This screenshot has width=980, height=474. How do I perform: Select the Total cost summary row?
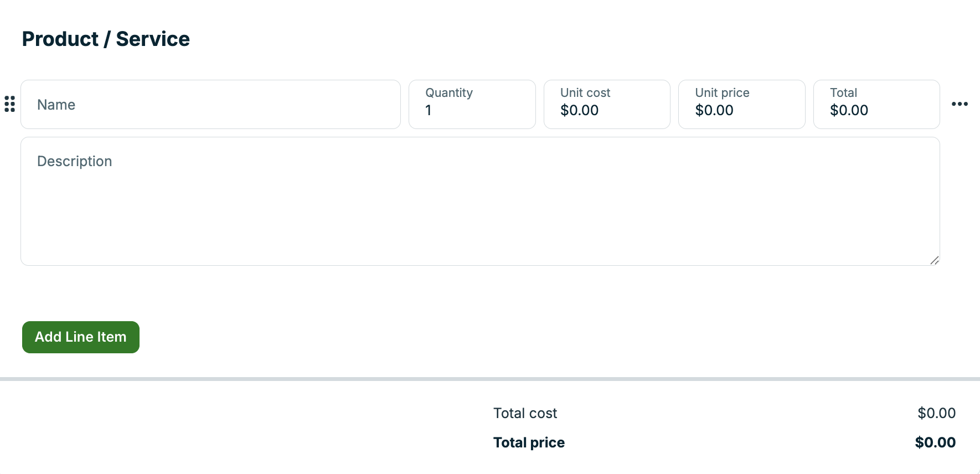[524, 413]
